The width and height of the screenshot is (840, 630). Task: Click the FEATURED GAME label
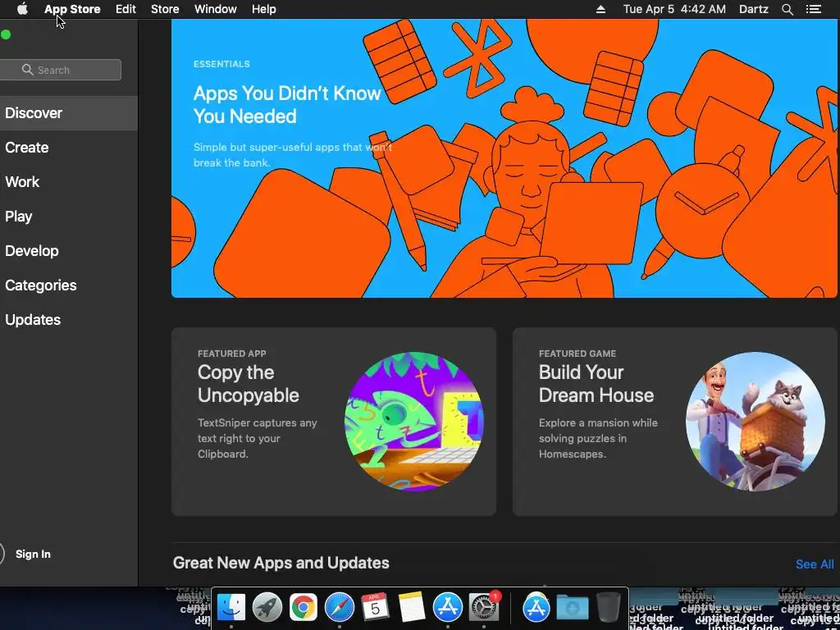point(577,354)
